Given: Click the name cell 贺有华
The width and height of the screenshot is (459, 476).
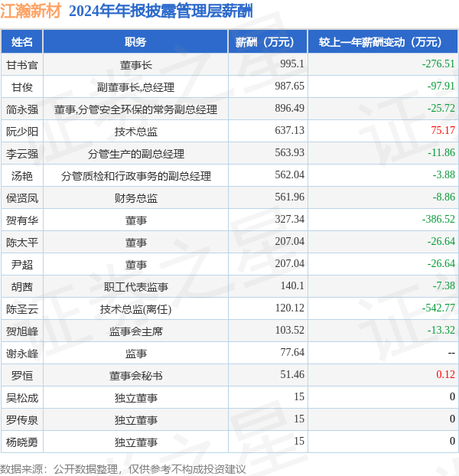Looking at the screenshot, I should tap(22, 220).
